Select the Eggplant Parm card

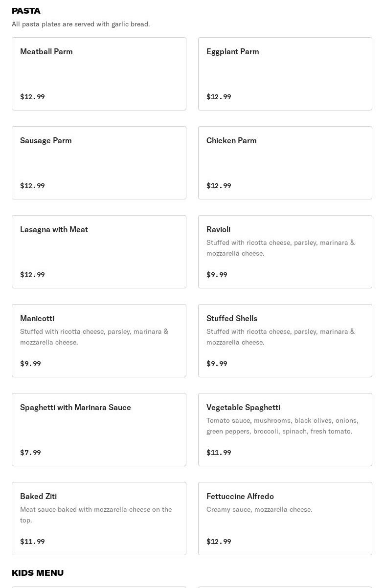pyautogui.click(x=285, y=74)
